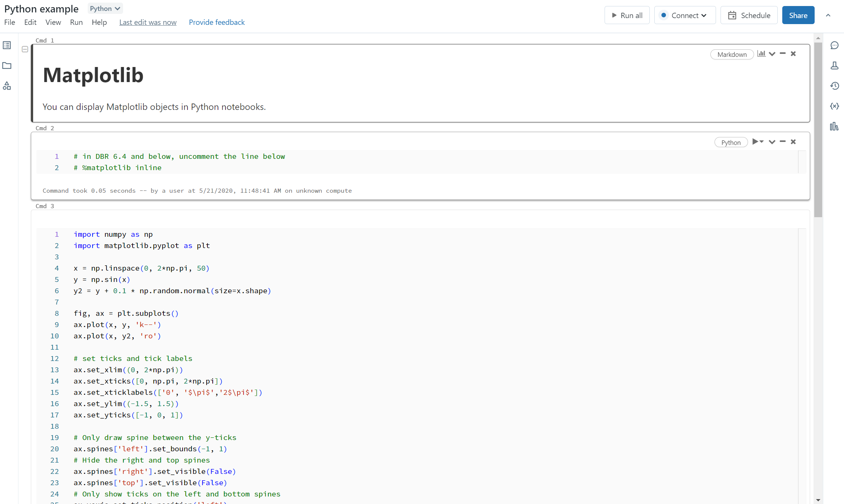Click the scrollbar down arrow

pyautogui.click(x=818, y=500)
